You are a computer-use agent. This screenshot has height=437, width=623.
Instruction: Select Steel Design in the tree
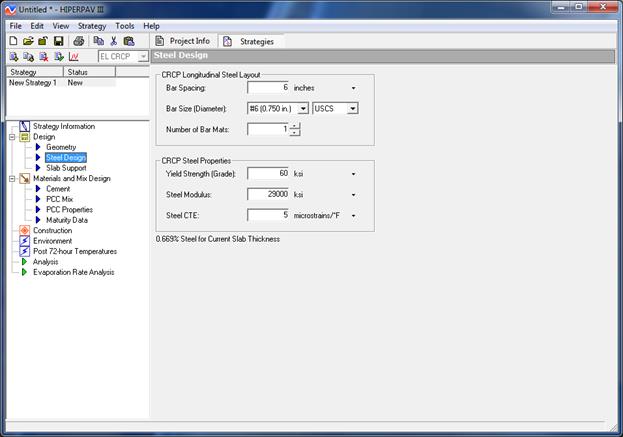coord(66,158)
